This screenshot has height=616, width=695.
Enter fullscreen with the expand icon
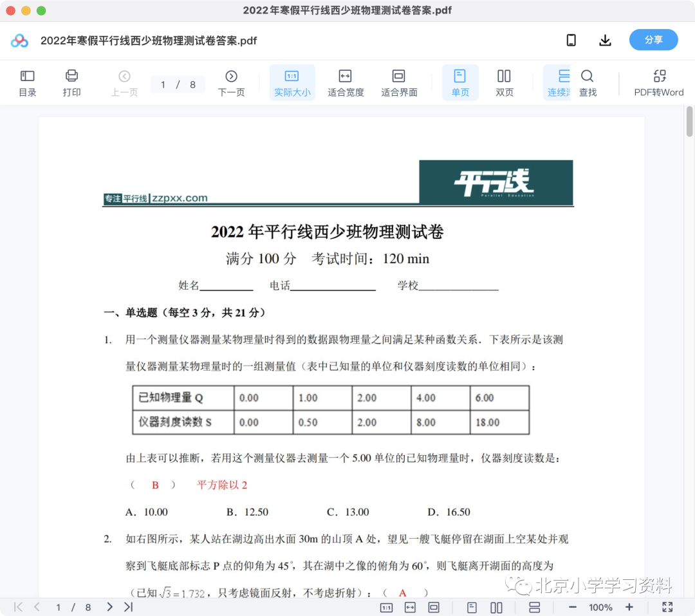[x=667, y=607]
